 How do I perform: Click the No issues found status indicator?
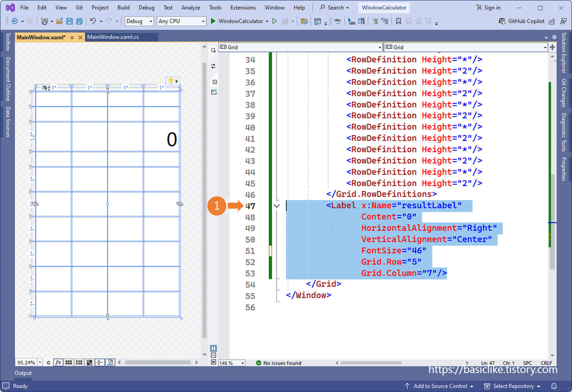click(x=278, y=363)
